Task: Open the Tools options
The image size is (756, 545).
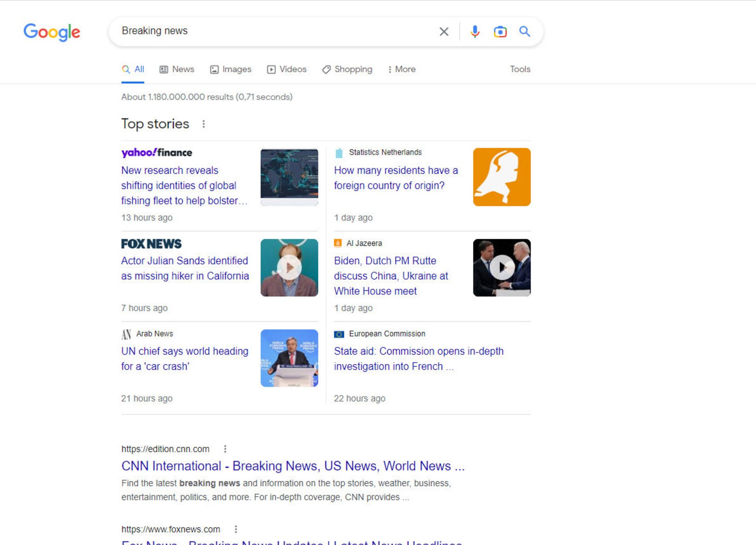Action: point(520,69)
